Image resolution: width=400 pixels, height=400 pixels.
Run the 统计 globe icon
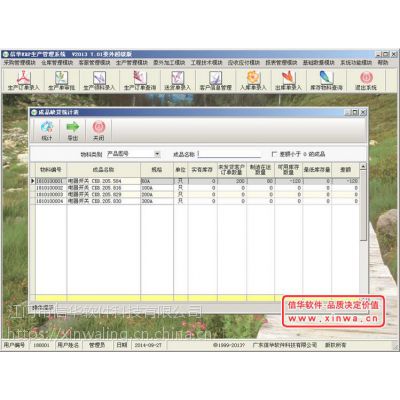(x=47, y=131)
